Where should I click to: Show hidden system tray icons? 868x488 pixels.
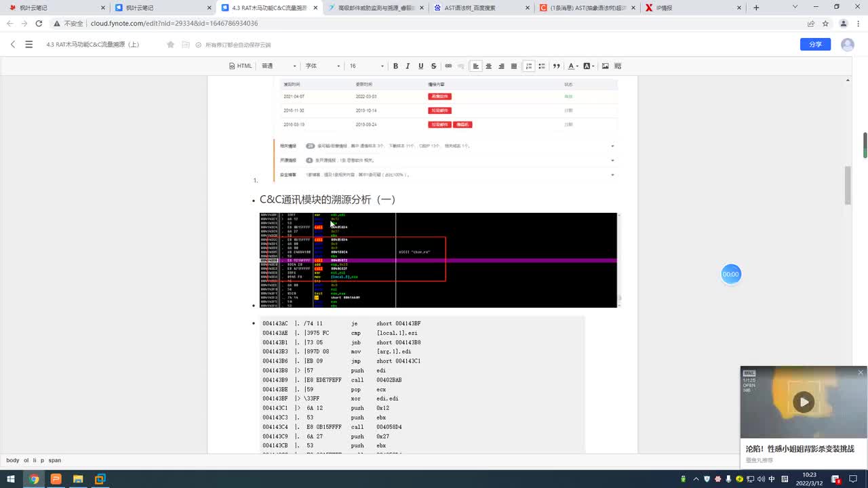[x=696, y=479]
